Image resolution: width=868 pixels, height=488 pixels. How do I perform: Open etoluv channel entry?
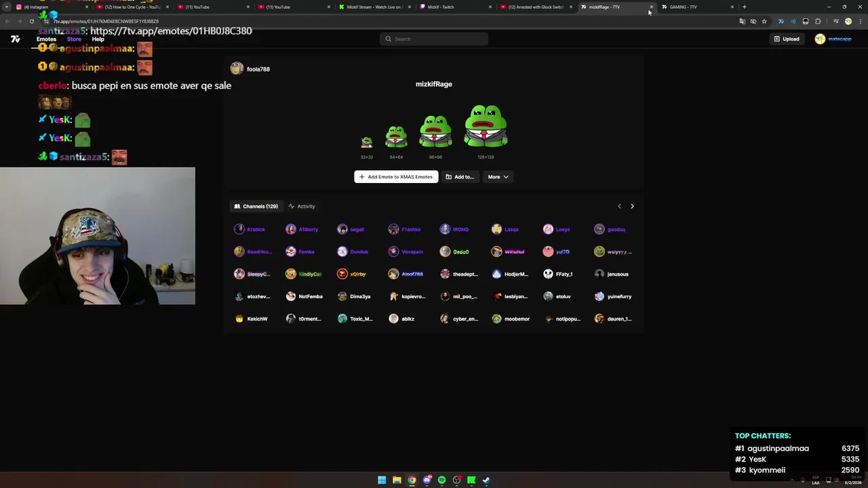tap(557, 296)
